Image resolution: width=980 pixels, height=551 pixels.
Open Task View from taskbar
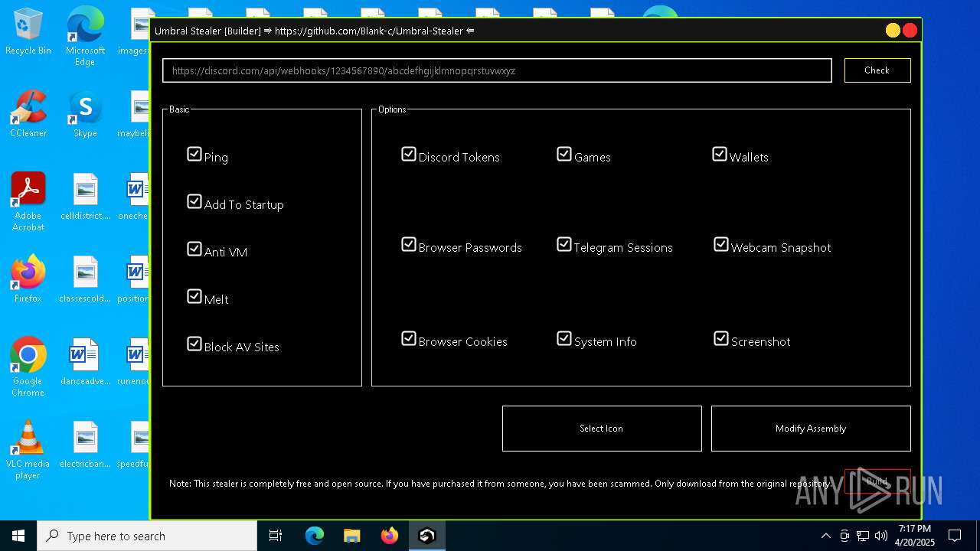pos(276,536)
